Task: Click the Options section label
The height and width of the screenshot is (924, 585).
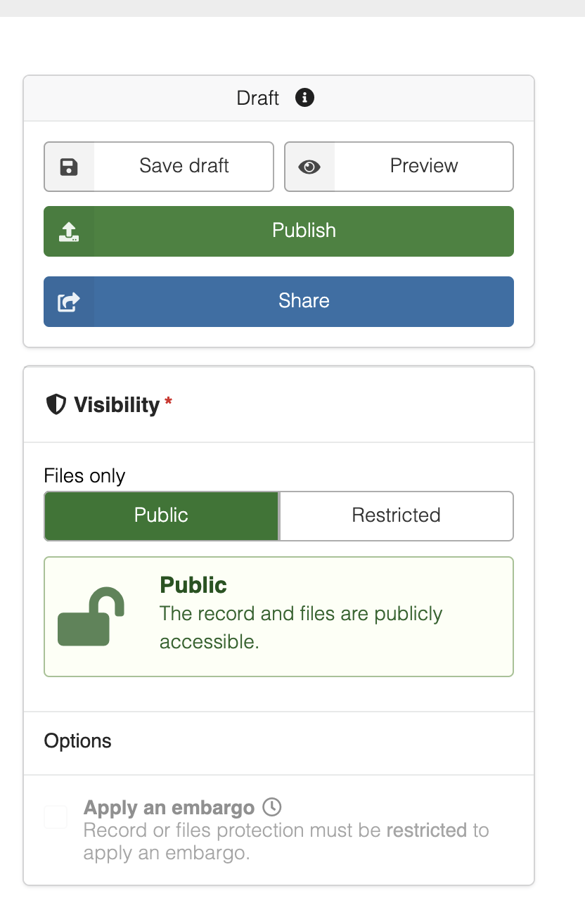Action: pos(77,741)
